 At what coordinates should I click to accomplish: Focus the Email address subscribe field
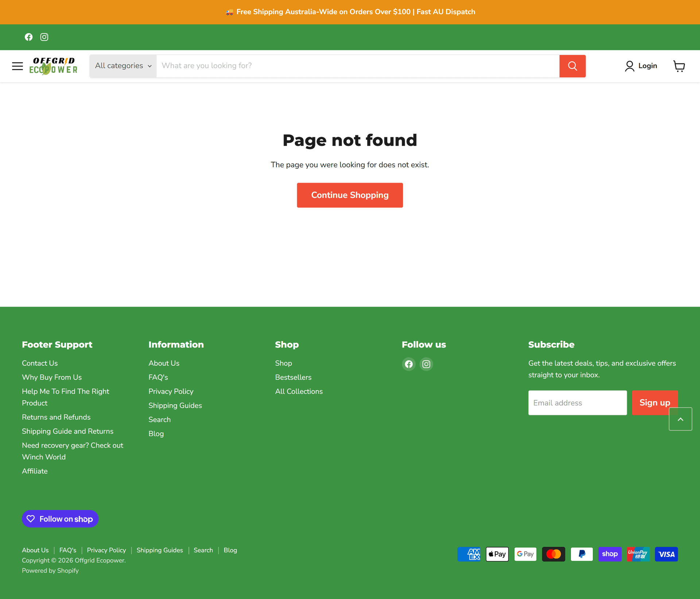577,403
